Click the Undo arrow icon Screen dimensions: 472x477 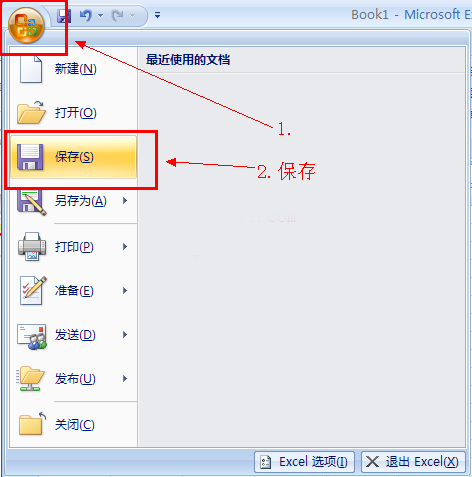[86, 15]
